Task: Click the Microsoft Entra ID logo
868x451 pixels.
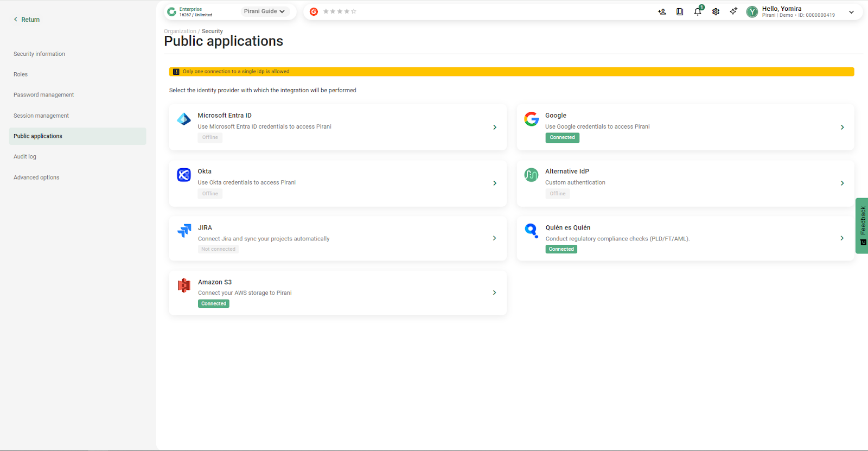Action: pos(184,119)
